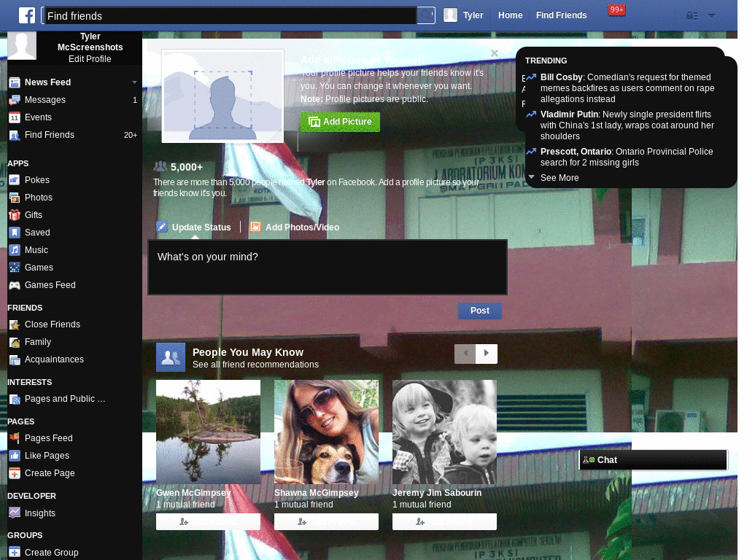Image resolution: width=747 pixels, height=560 pixels.
Task: Open the 99+ notifications badge
Action: pyautogui.click(x=616, y=10)
